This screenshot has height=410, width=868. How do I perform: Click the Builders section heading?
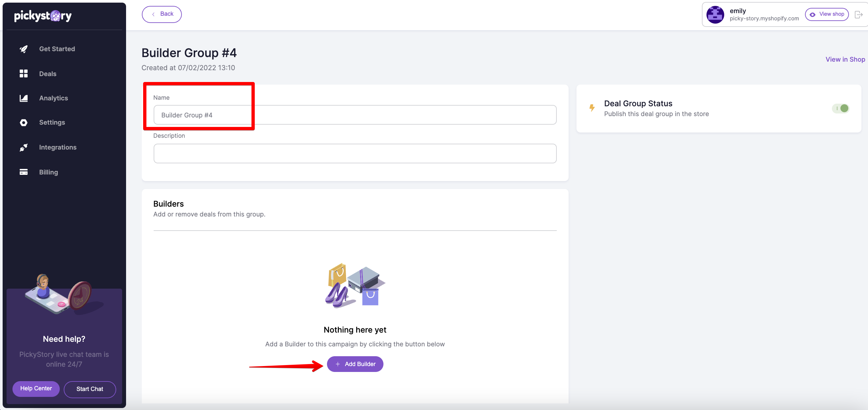tap(168, 204)
